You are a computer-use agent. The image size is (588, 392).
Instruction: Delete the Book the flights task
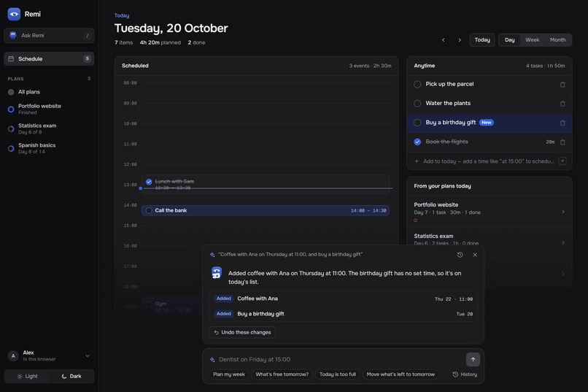pos(562,142)
